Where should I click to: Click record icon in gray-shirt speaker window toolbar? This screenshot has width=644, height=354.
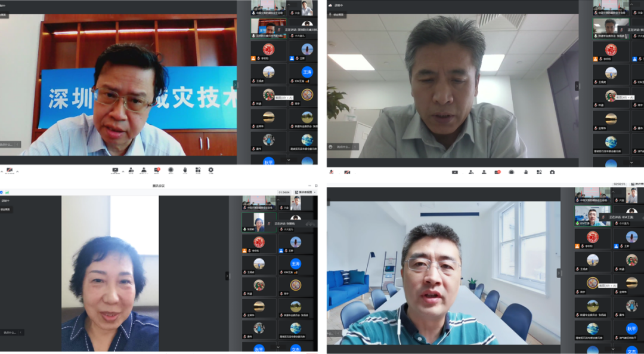tap(512, 173)
